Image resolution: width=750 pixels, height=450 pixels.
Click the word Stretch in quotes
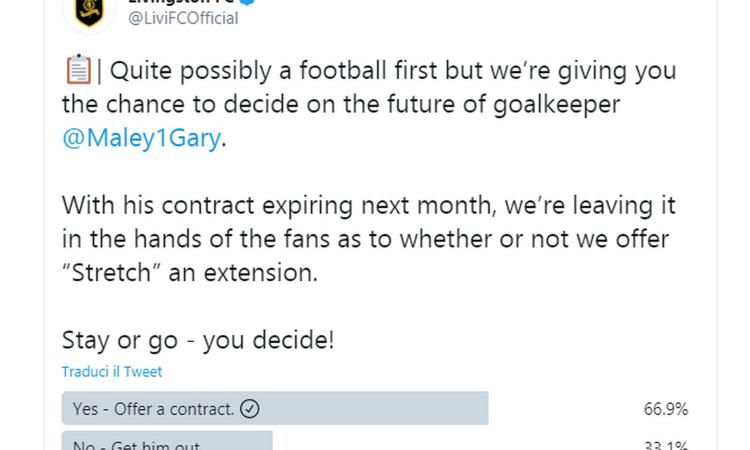111,273
